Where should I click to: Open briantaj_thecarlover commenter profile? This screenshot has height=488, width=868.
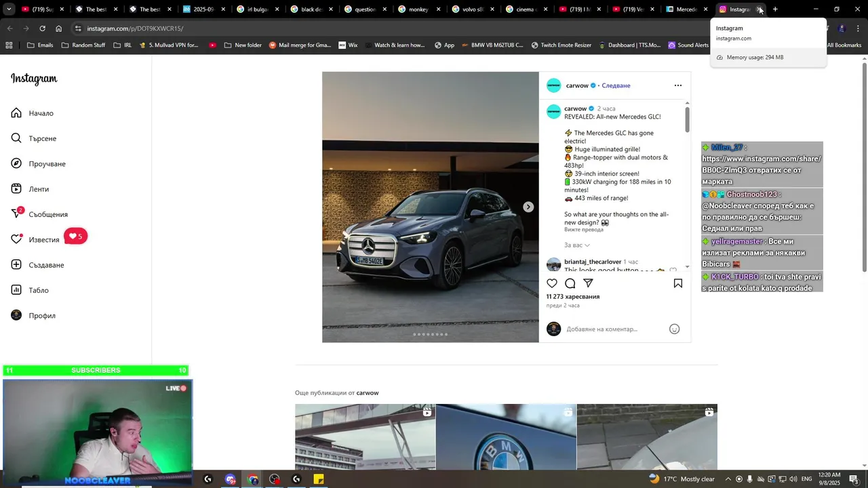click(x=592, y=262)
